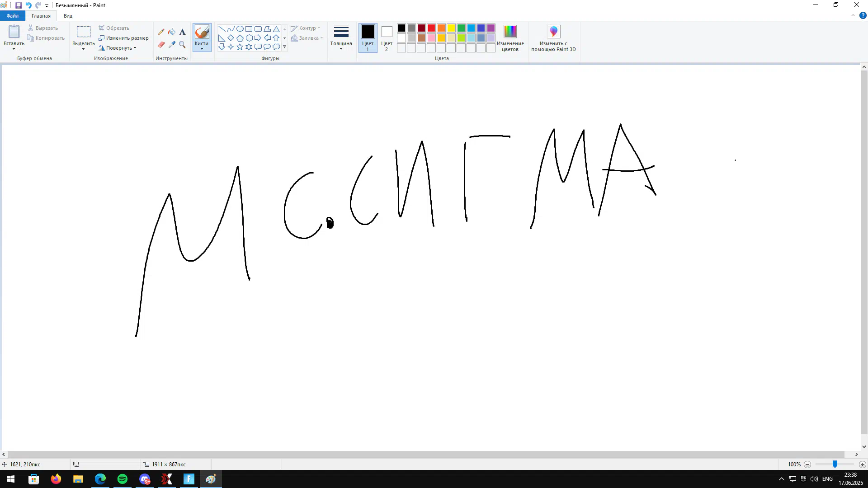Open Microsoft Edge from the taskbar

pos(100,479)
